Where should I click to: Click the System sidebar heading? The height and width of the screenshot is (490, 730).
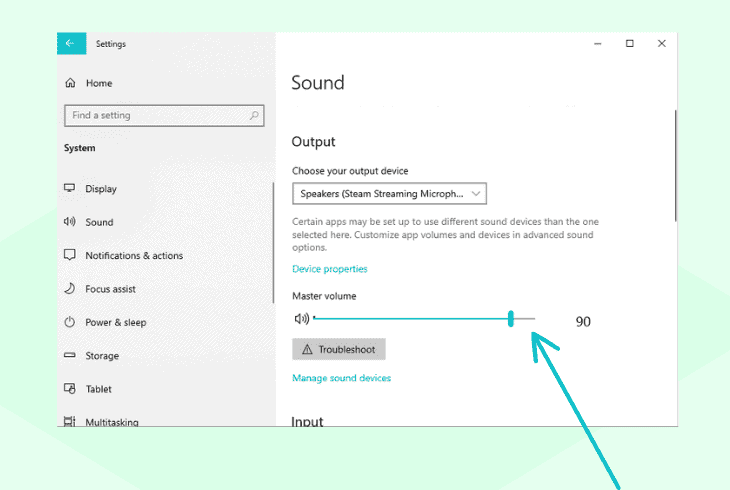point(80,148)
